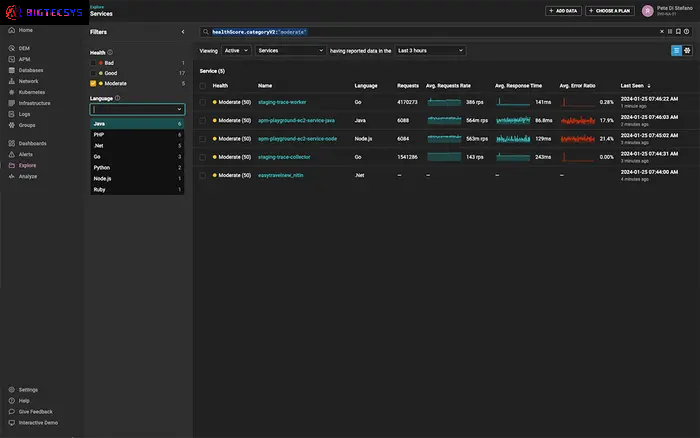
Task: Open table column settings gear
Action: tap(687, 49)
